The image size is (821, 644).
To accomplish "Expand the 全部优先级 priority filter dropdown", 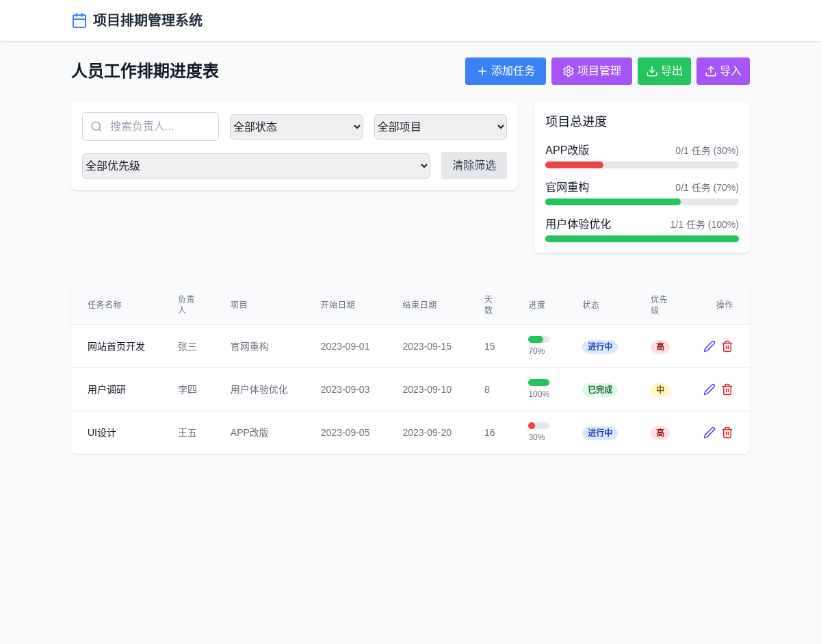I will (x=256, y=166).
